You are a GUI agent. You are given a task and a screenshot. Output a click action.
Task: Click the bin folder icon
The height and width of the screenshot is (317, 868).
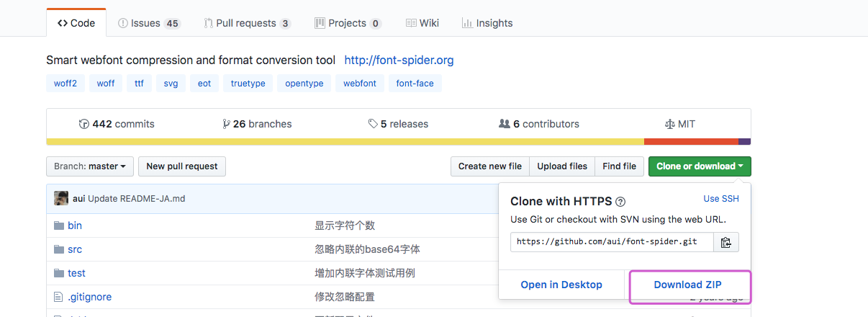pos(59,226)
